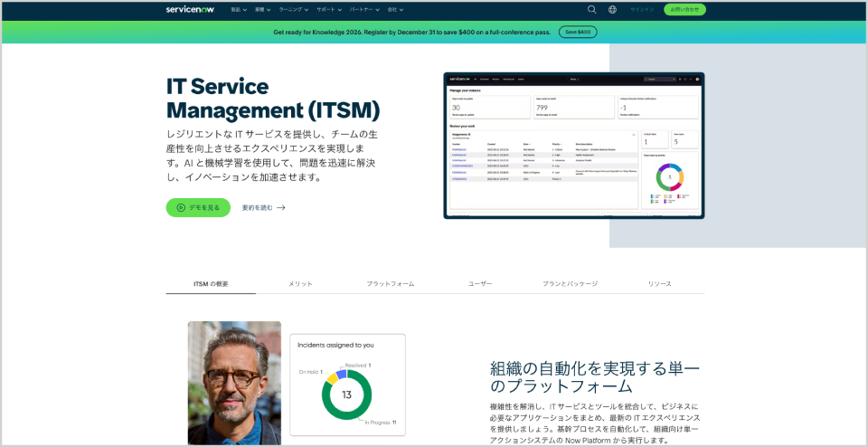Select the メリット tab
The width and height of the screenshot is (868, 447).
(x=300, y=283)
